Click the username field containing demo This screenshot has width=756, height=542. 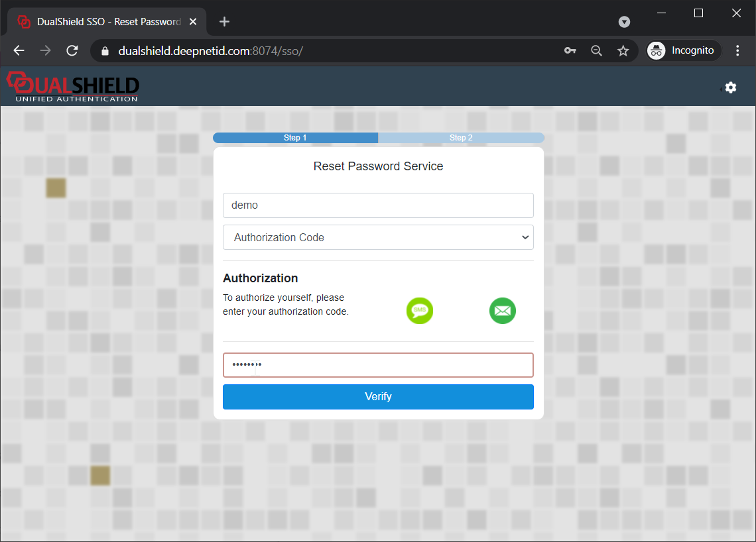click(x=378, y=205)
